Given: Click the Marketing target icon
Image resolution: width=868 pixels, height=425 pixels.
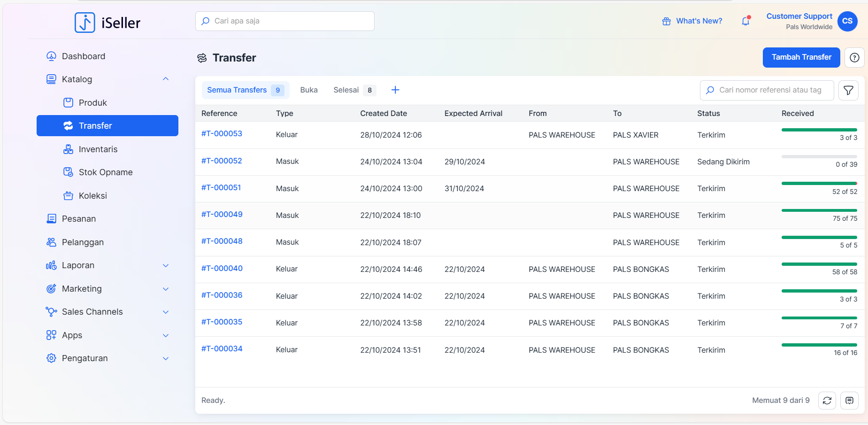Looking at the screenshot, I should pyautogui.click(x=51, y=289).
